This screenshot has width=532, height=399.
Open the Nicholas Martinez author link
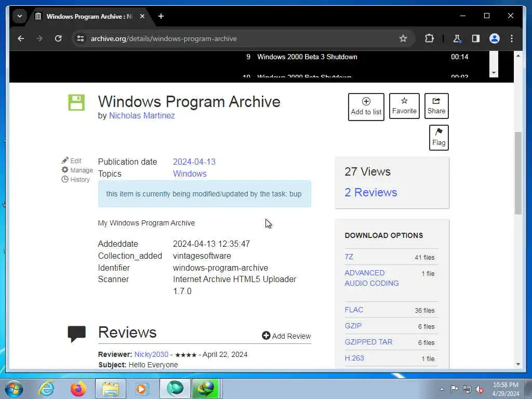tap(142, 116)
